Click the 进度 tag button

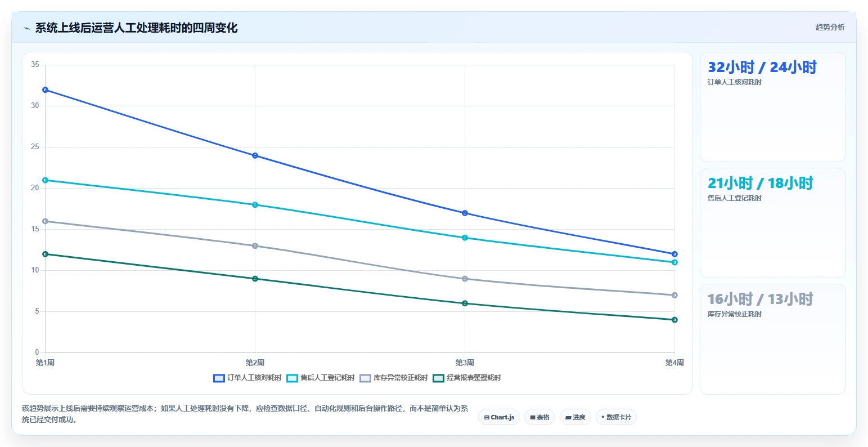click(x=575, y=417)
